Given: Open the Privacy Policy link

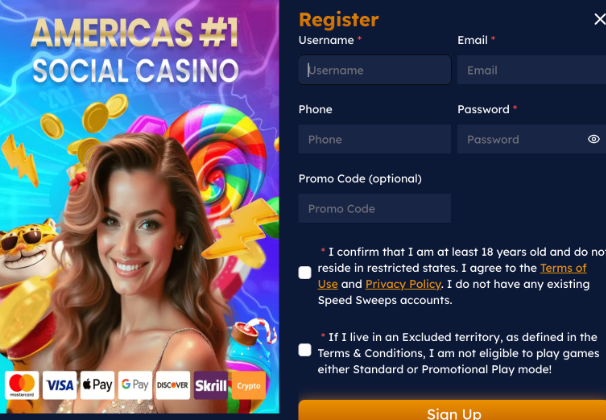Looking at the screenshot, I should (403, 284).
